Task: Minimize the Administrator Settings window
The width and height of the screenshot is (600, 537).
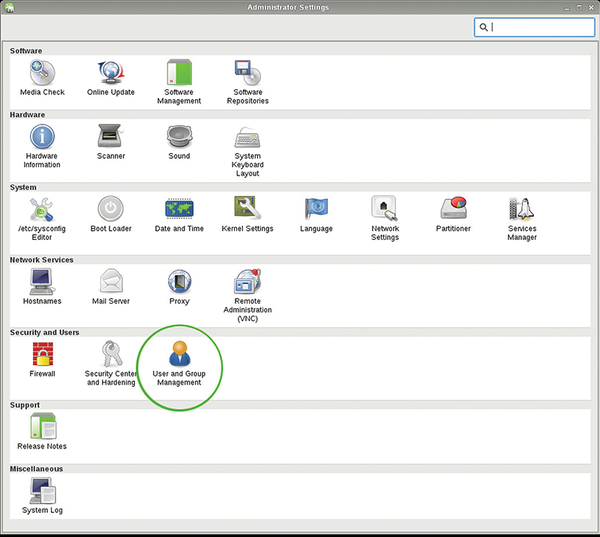Action: point(567,8)
